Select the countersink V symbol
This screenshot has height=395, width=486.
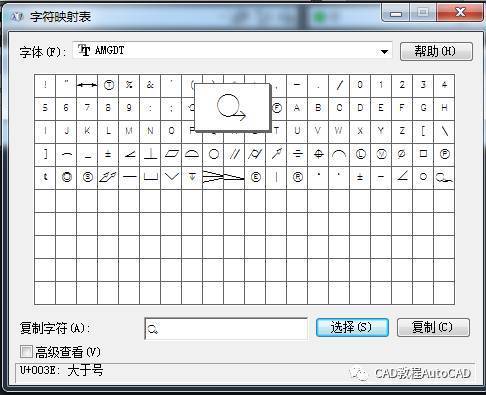click(x=171, y=177)
